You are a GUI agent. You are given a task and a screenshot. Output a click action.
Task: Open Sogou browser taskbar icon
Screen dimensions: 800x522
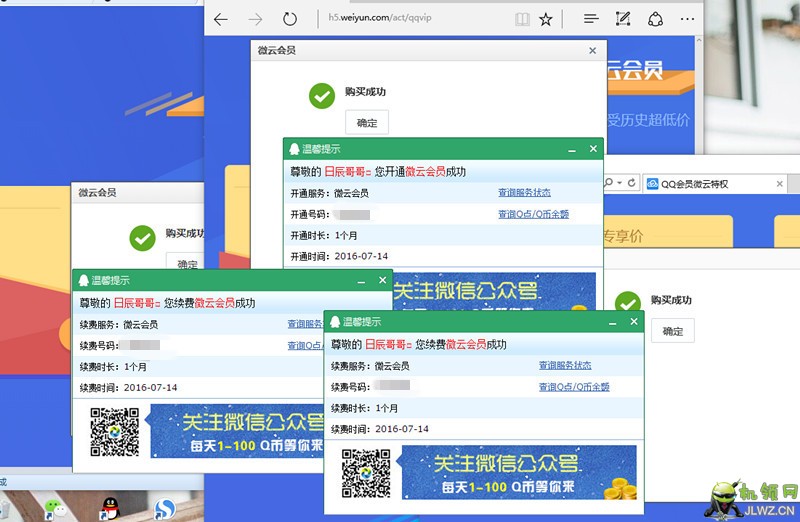[164, 508]
